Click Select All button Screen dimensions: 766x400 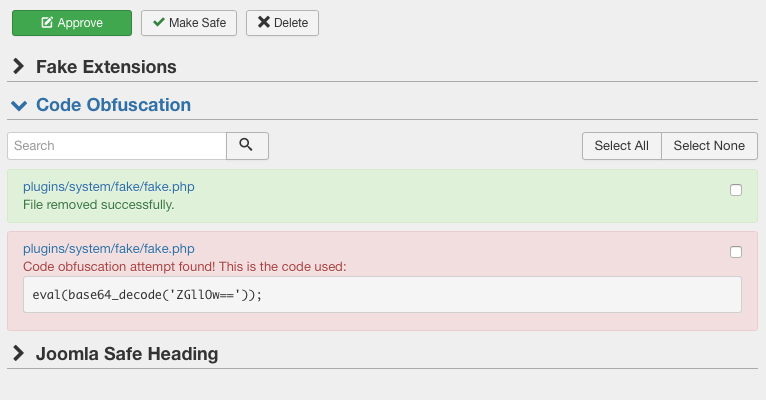click(621, 146)
